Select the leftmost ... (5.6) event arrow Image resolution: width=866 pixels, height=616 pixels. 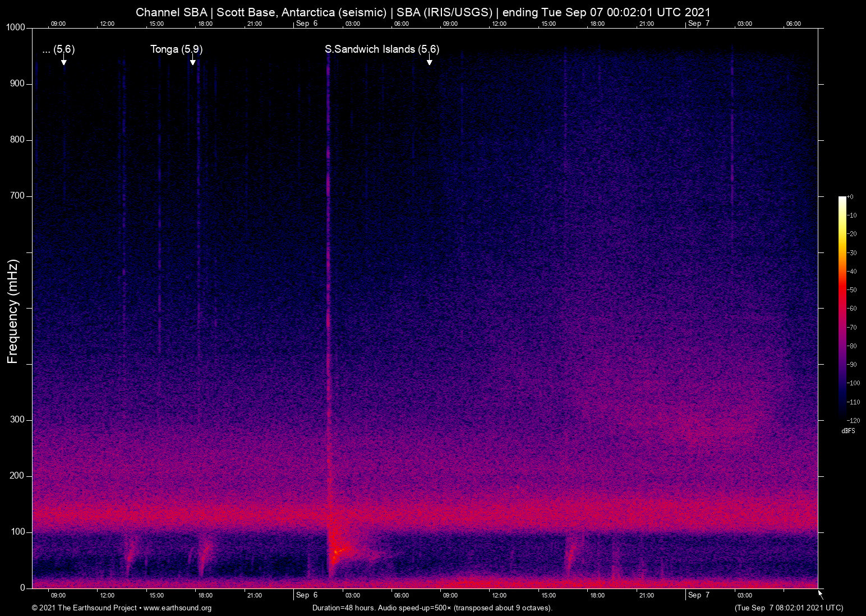point(64,62)
